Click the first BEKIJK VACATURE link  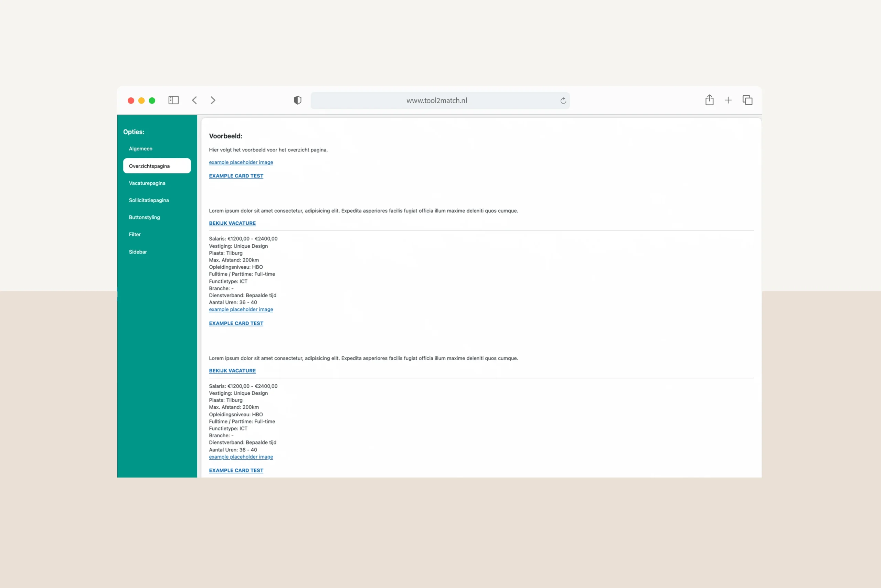pos(232,223)
